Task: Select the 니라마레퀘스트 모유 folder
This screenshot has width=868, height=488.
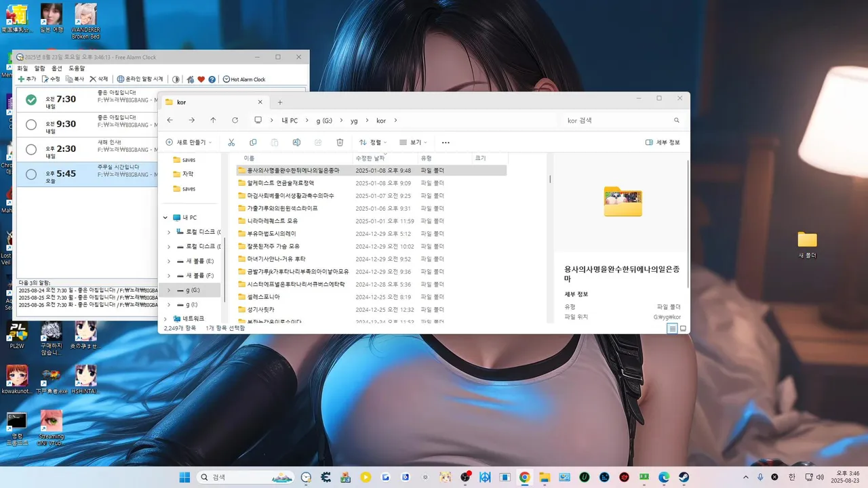Action: (x=272, y=221)
